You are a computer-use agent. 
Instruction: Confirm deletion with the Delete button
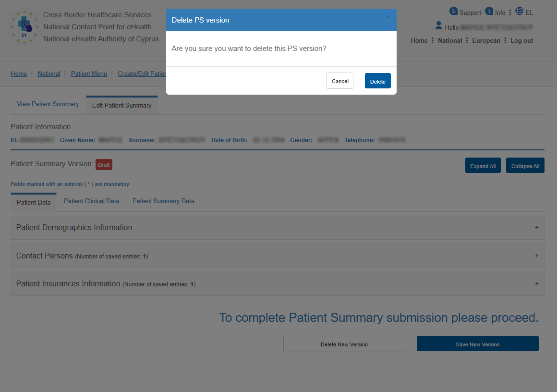click(377, 81)
